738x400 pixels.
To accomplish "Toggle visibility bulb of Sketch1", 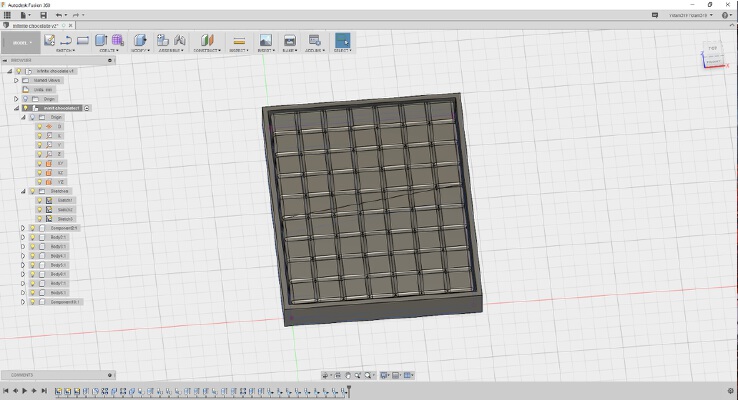I will [40, 200].
